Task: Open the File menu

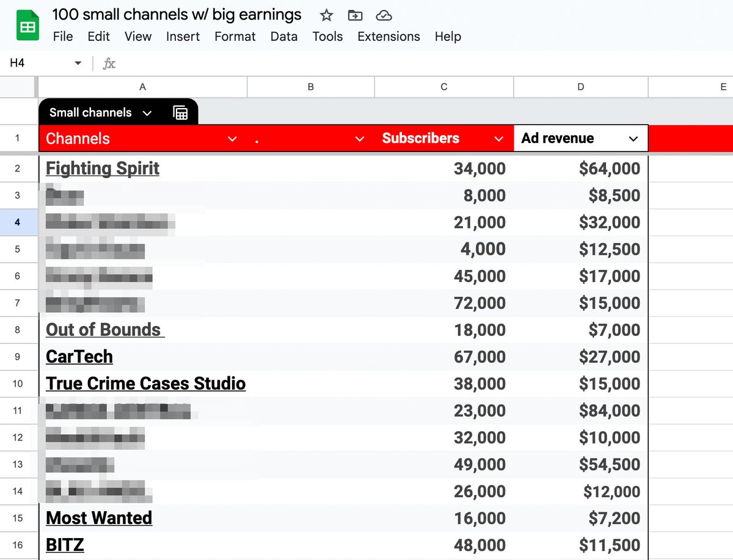Action: (63, 37)
